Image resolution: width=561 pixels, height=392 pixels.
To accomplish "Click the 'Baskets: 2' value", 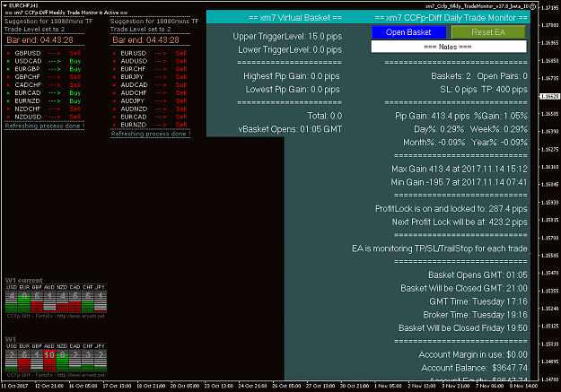I will [451, 76].
